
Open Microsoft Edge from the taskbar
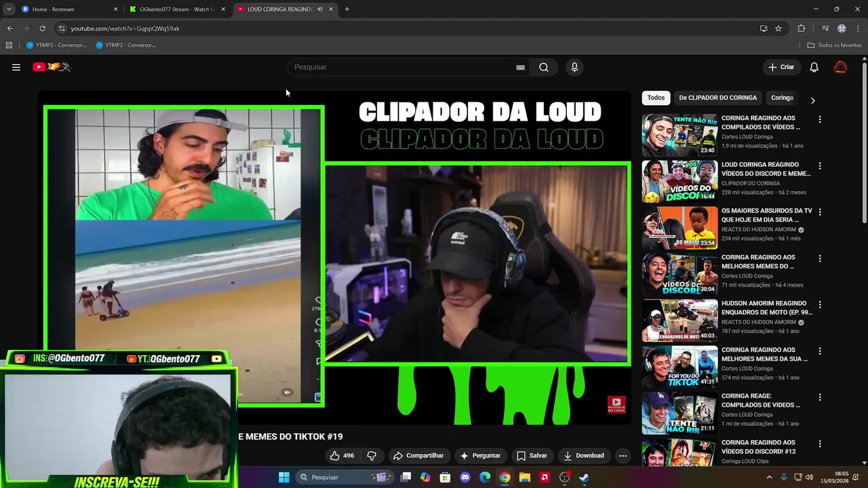tap(485, 477)
